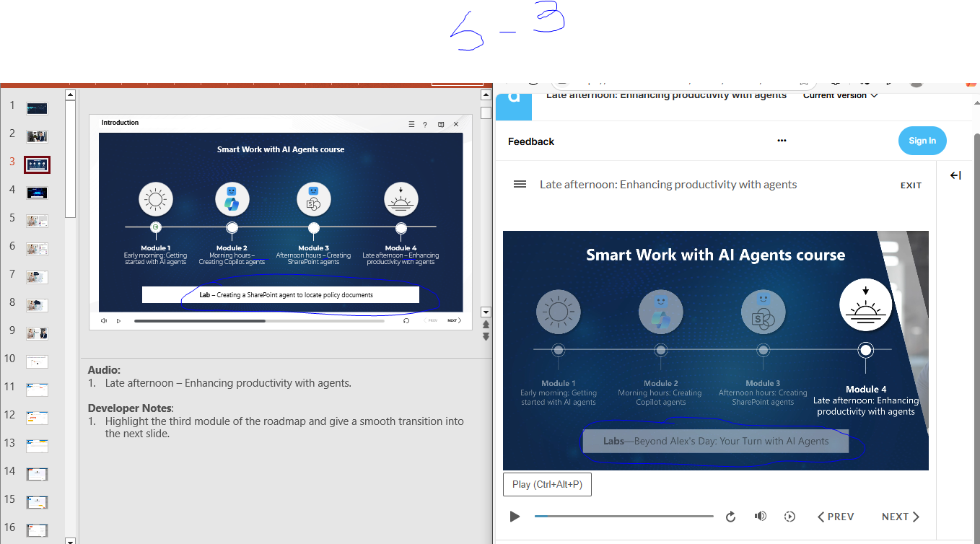Click the Labs banner in the browser slide
Image resolution: width=980 pixels, height=544 pixels.
click(716, 441)
